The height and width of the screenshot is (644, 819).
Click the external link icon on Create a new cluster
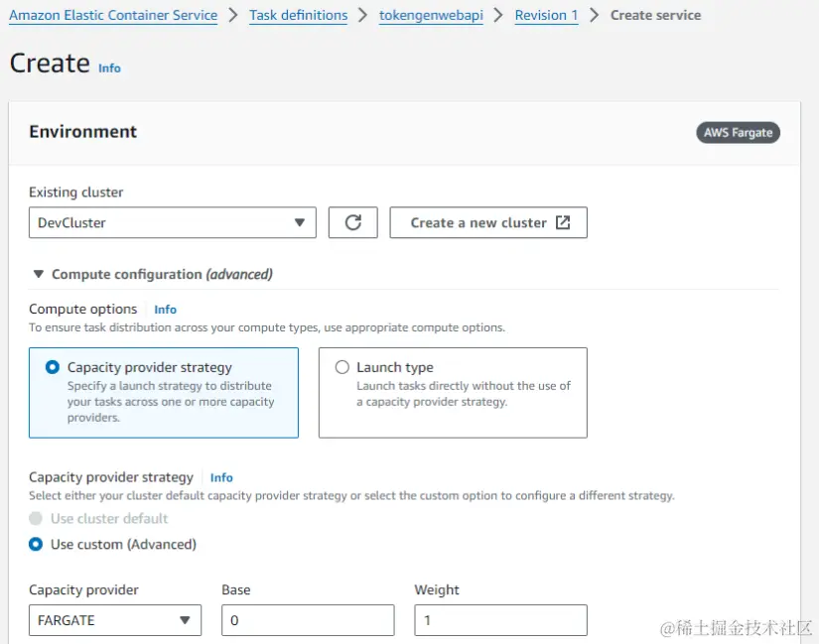click(x=563, y=222)
